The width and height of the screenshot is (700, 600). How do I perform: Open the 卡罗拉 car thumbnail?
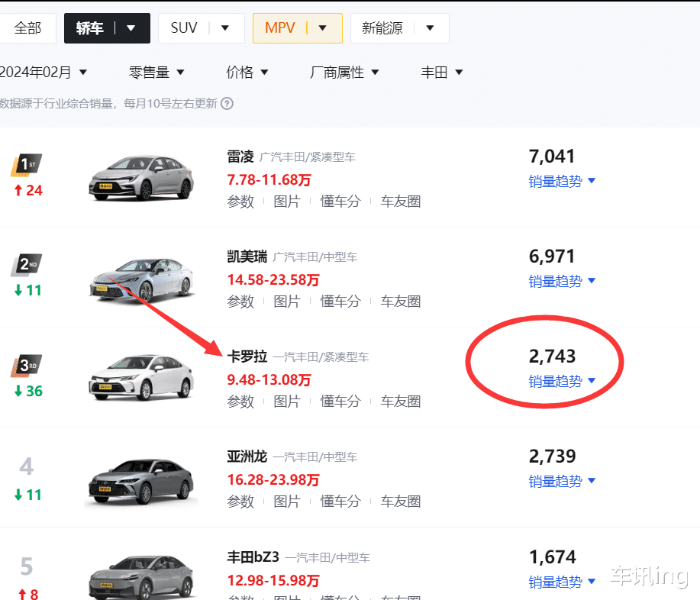141,378
